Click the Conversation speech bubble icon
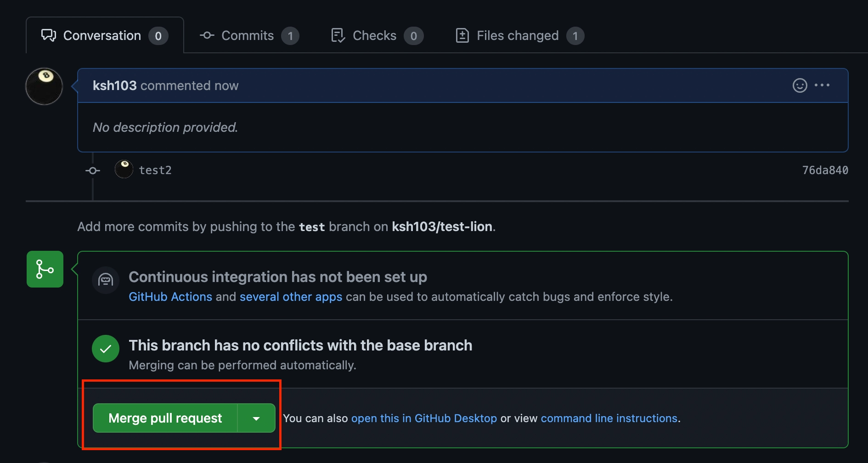The height and width of the screenshot is (463, 868). (49, 35)
